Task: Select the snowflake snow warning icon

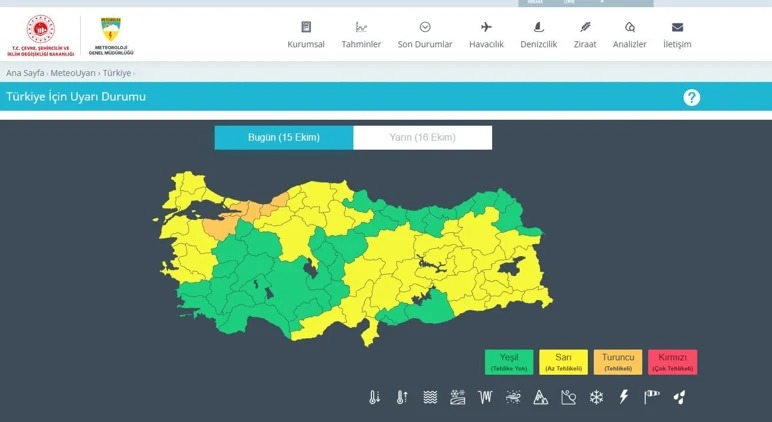Action: click(x=596, y=397)
